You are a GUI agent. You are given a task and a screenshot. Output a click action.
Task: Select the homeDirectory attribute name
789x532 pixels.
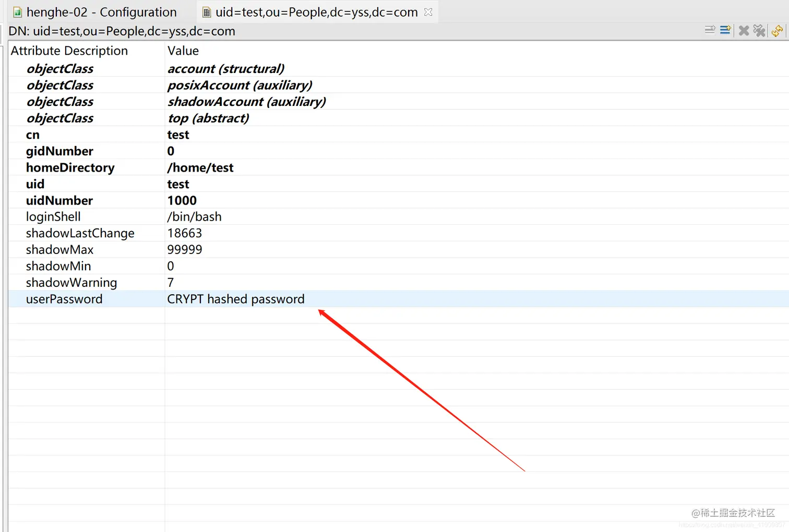point(70,168)
